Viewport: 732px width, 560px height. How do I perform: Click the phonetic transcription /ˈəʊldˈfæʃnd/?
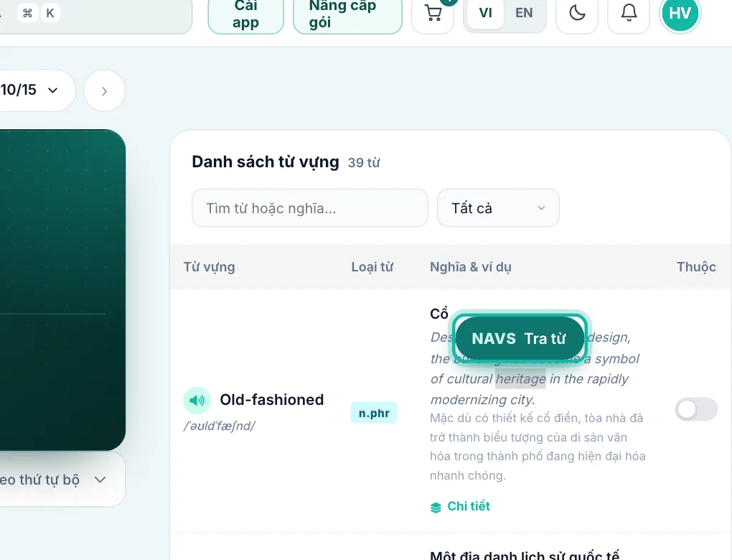coord(220,426)
